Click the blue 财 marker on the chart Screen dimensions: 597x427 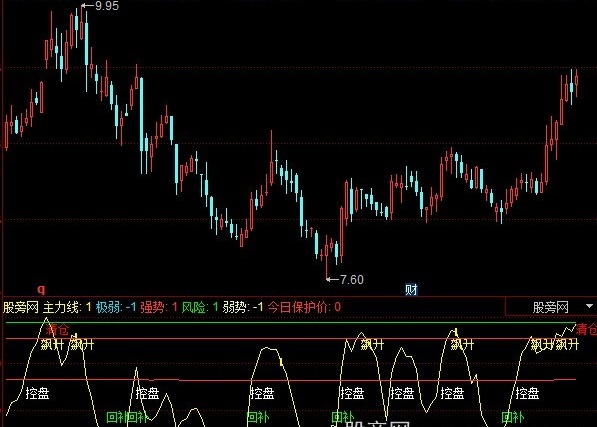click(x=411, y=290)
